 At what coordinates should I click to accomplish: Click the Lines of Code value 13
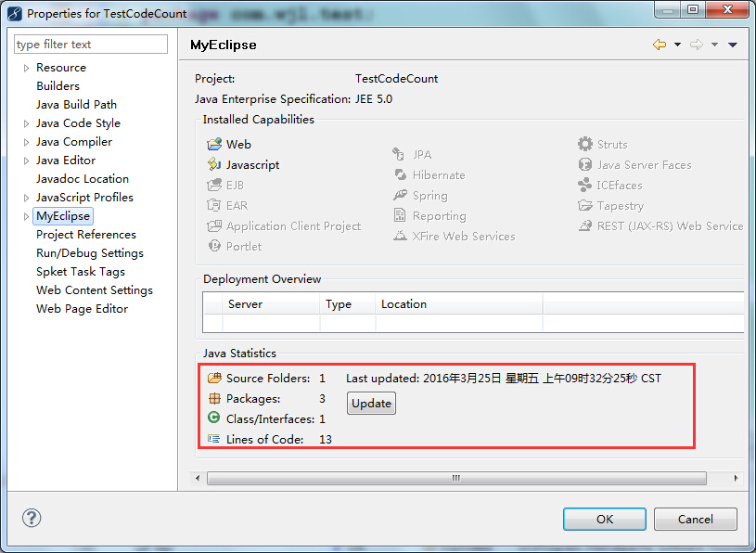click(326, 439)
